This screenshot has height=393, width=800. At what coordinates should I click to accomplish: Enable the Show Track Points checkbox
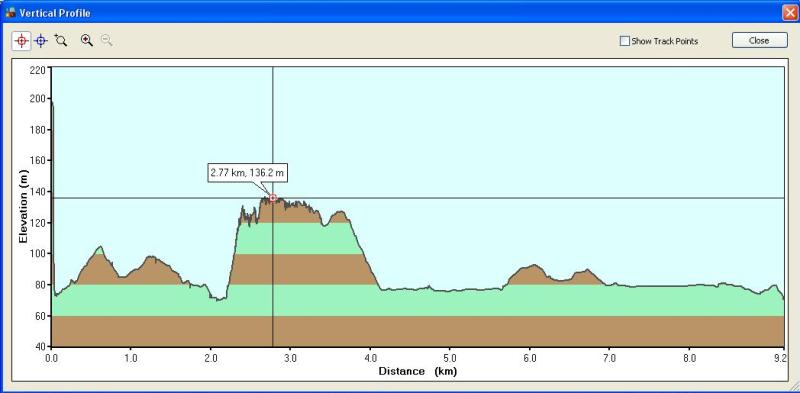pos(624,41)
